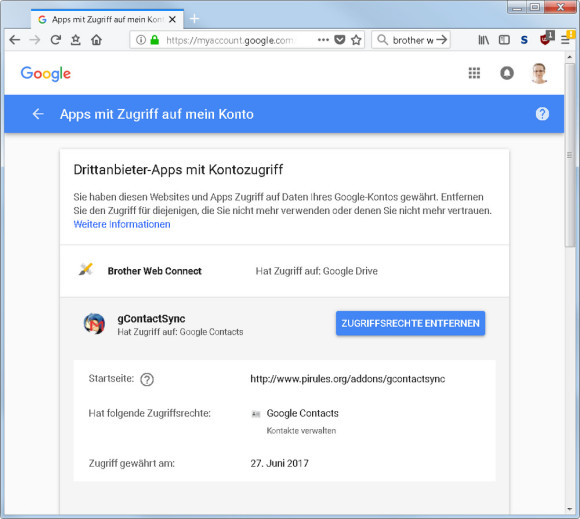Click the blue S extension icon

(x=524, y=40)
